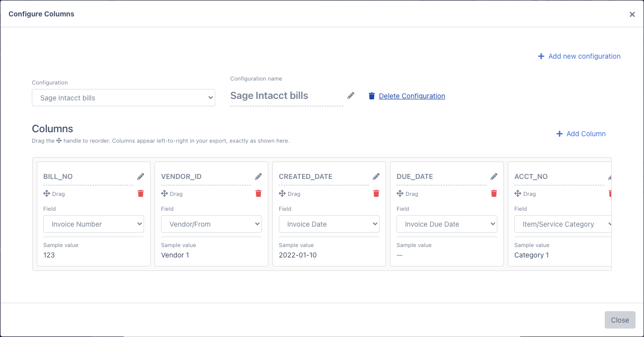Delete the BILL_NO column
This screenshot has width=644, height=337.
141,193
